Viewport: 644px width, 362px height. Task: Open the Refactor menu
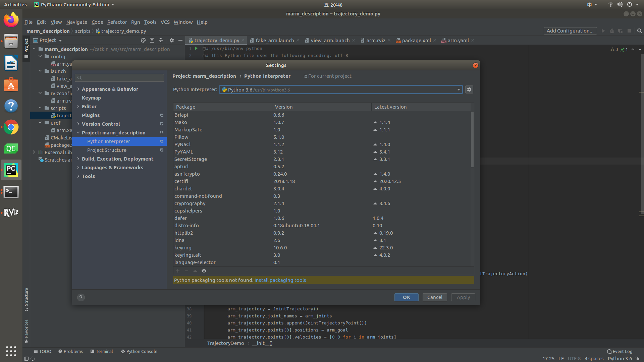coord(117,22)
